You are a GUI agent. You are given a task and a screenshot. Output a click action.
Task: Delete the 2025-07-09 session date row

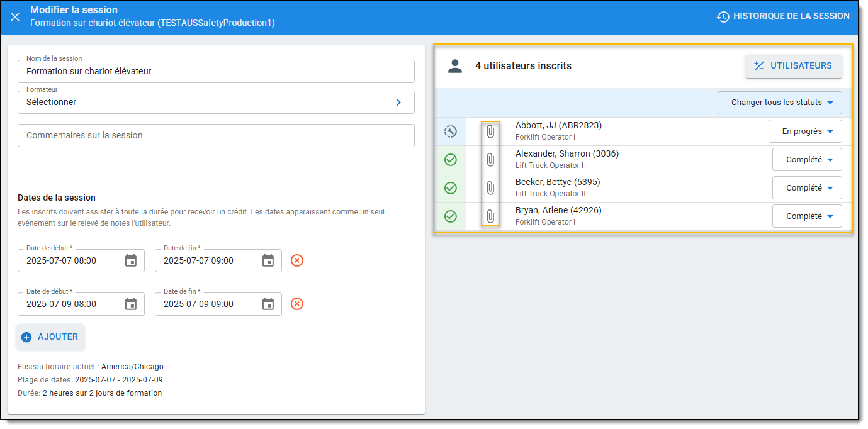pyautogui.click(x=297, y=304)
